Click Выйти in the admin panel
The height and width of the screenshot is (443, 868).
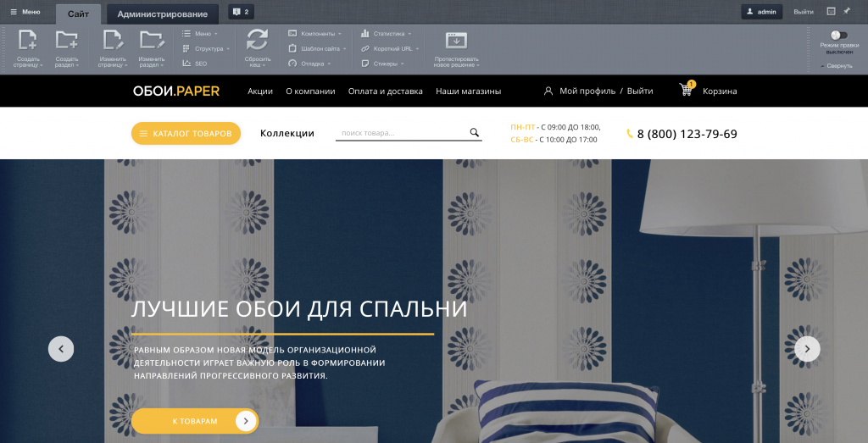(x=804, y=12)
